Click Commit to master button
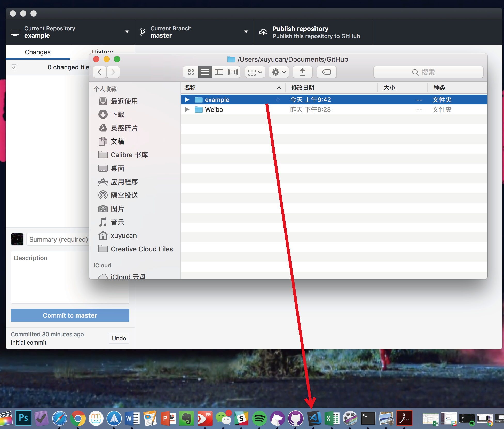This screenshot has width=504, height=429. (x=70, y=315)
